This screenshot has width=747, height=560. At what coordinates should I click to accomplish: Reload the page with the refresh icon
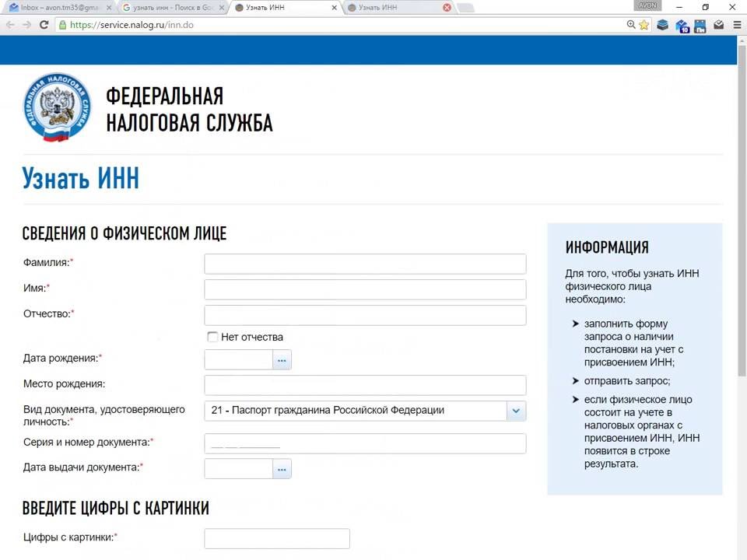pos(44,25)
